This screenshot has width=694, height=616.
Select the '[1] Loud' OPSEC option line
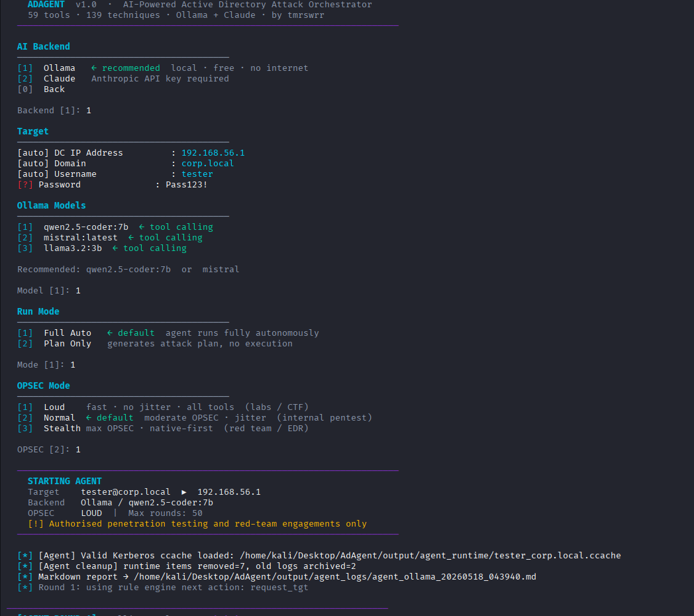pyautogui.click(x=162, y=407)
